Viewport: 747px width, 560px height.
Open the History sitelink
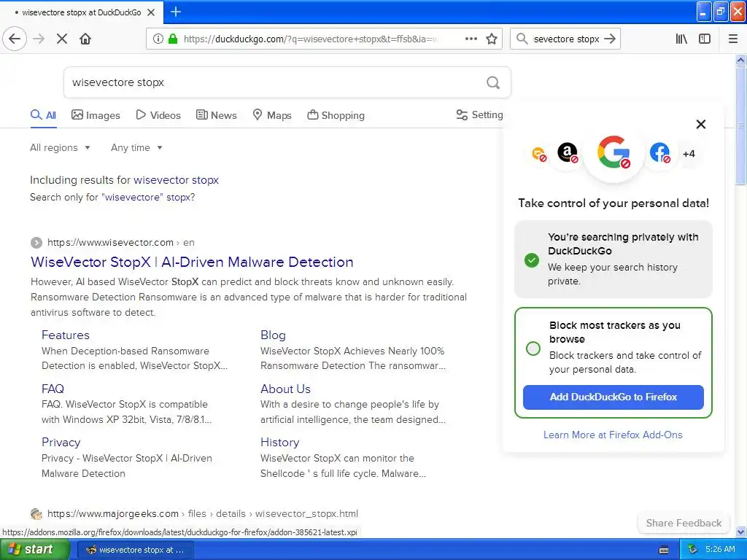(279, 443)
